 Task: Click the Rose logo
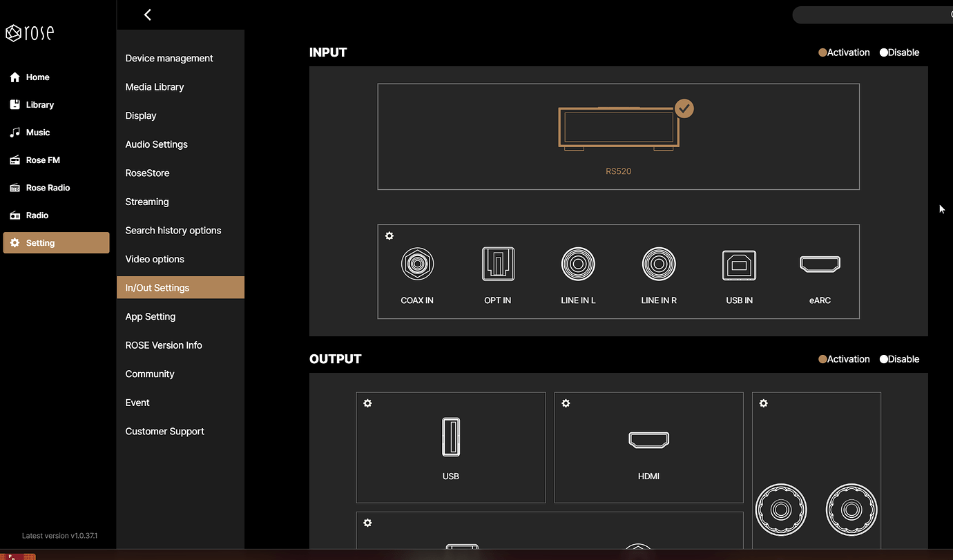(x=30, y=32)
